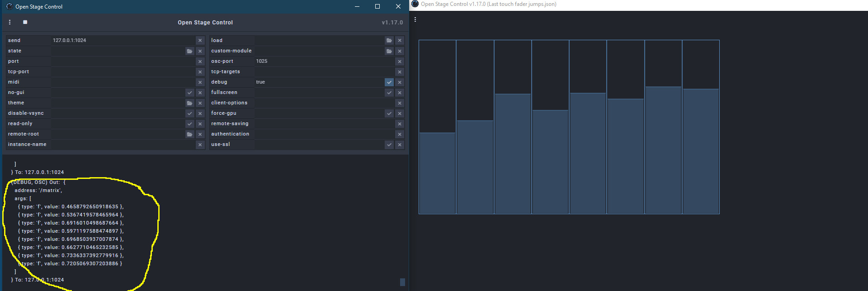Click the osc-port input field
Image resolution: width=868 pixels, height=291 pixels.
[325, 61]
